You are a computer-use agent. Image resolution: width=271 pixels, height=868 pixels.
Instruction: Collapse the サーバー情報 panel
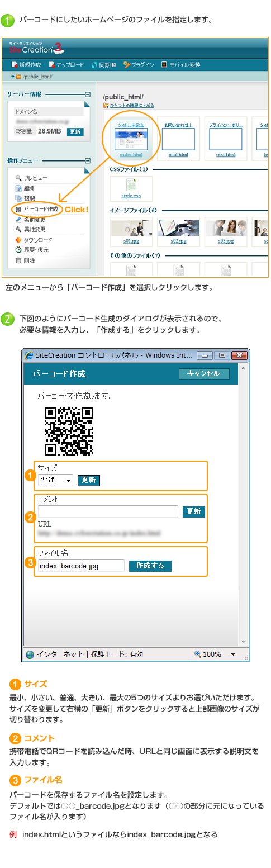87,95
